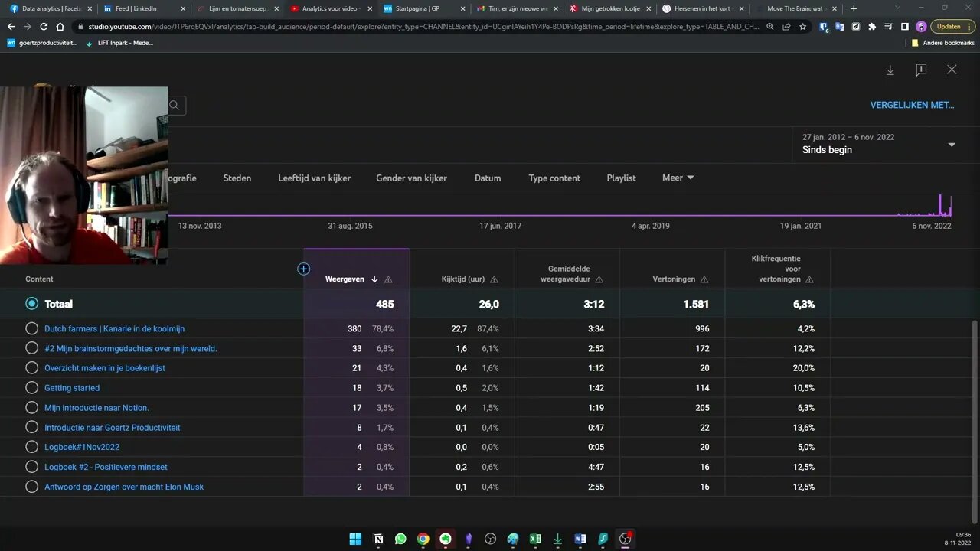The image size is (980, 551).
Task: Open Word from the taskbar
Action: pyautogui.click(x=580, y=539)
